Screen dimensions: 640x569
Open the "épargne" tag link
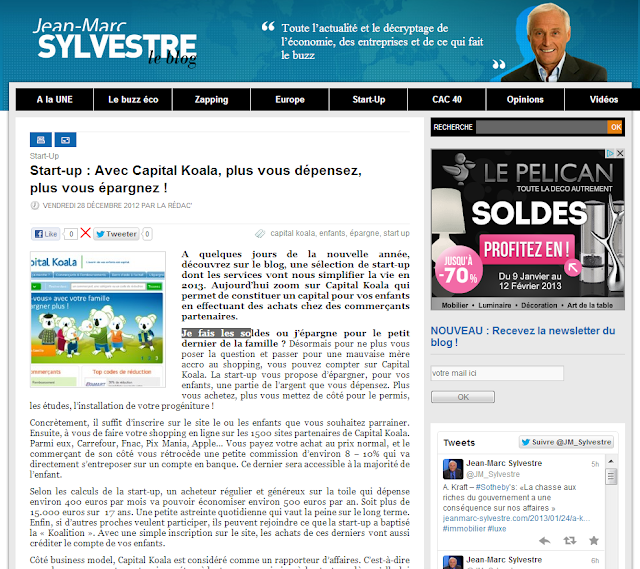point(364,233)
